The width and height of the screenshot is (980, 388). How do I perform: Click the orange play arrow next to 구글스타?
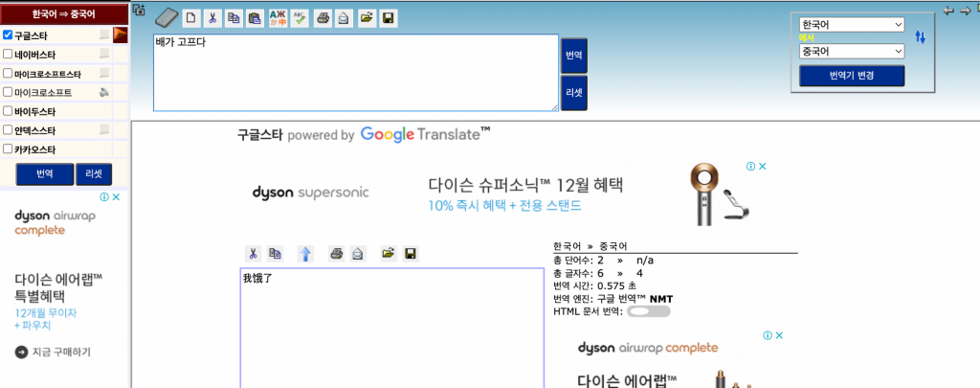pyautogui.click(x=121, y=35)
